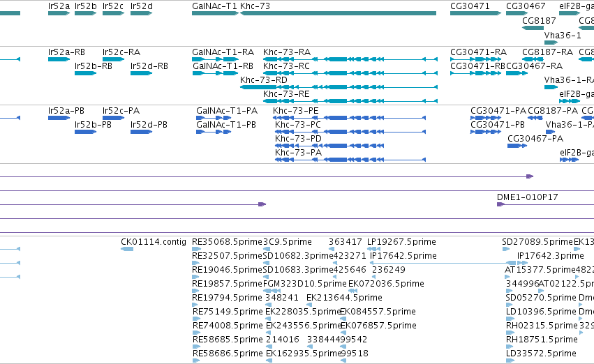
Task: Select the long Khc-73 gene bar
Action: (x=339, y=13)
